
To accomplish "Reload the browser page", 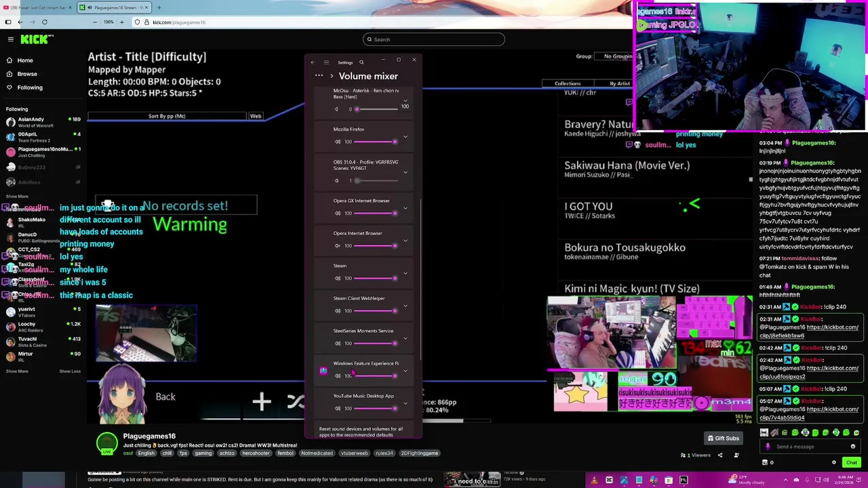I will 45,22.
